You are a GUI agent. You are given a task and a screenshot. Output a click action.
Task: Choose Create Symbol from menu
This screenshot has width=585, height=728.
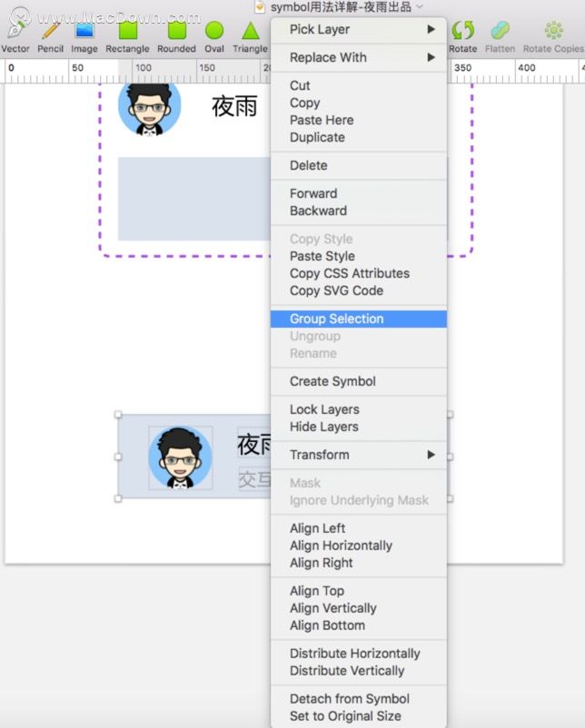359,381
